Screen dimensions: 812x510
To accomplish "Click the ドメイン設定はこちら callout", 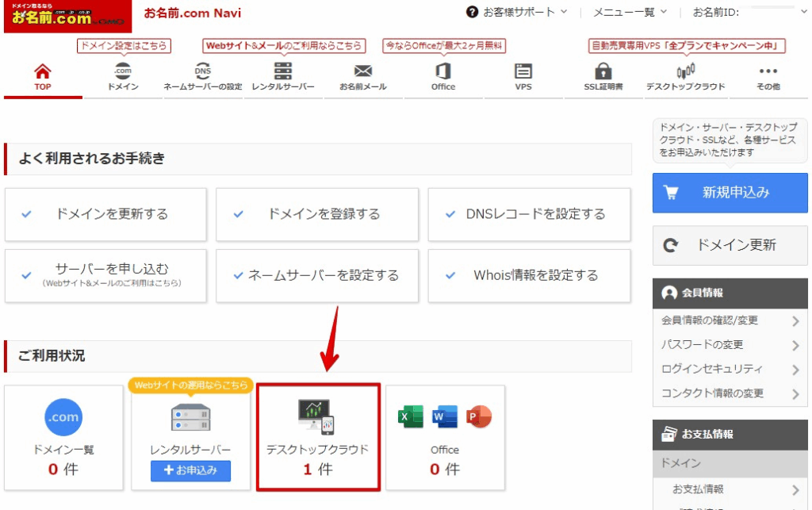I will click(124, 45).
